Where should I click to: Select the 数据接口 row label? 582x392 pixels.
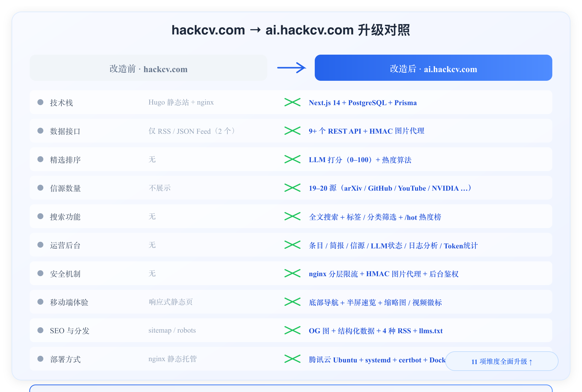coord(65,131)
